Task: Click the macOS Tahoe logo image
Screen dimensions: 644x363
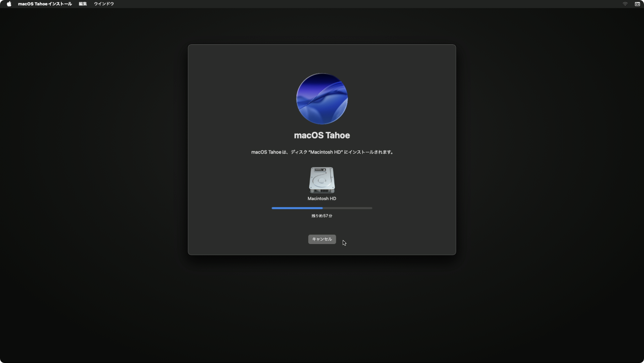Action: pos(322,98)
